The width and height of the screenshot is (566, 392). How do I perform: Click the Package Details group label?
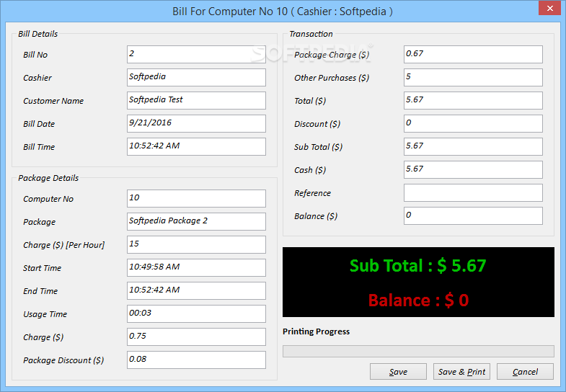tap(48, 178)
